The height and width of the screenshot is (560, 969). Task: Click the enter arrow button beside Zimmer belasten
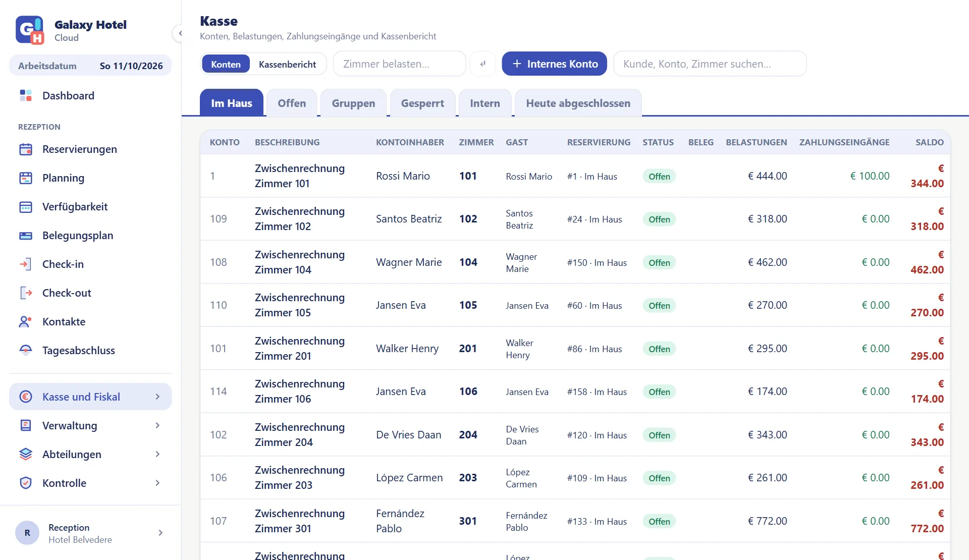coord(482,64)
